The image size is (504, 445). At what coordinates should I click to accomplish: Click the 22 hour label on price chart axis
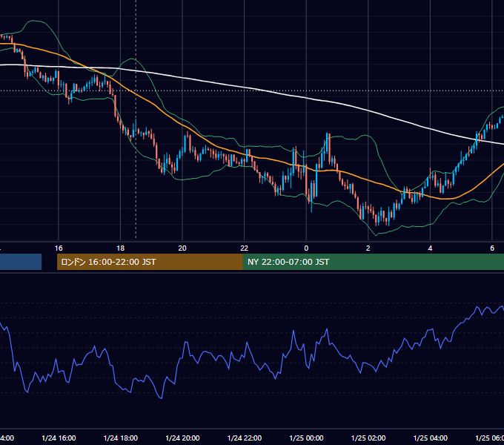pos(245,248)
